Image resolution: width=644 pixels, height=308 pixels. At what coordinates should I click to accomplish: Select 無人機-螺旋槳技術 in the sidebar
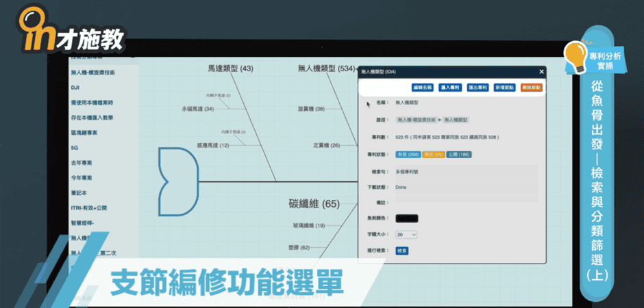pyautogui.click(x=92, y=73)
